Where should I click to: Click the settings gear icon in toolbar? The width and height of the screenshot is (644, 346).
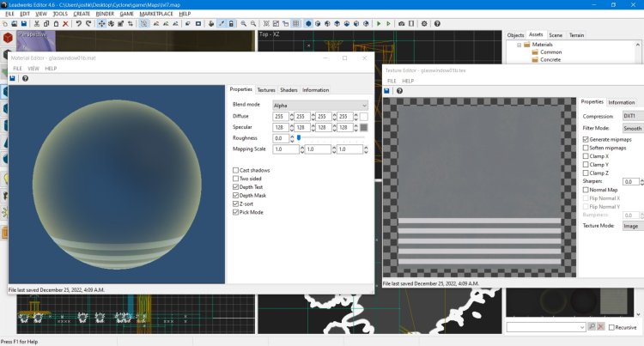(425, 23)
